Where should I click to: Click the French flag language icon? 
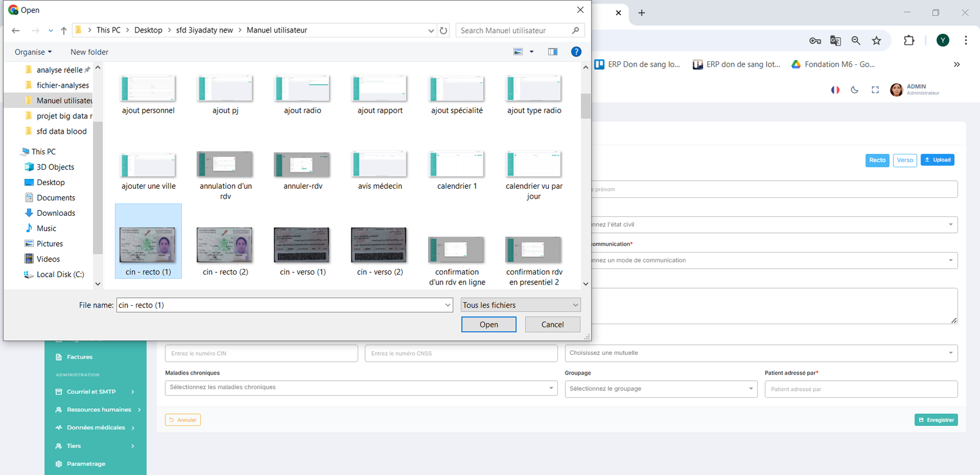(835, 90)
